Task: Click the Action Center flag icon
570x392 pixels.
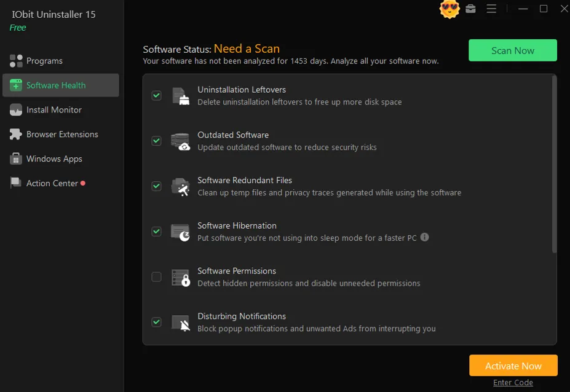Action: [15, 182]
